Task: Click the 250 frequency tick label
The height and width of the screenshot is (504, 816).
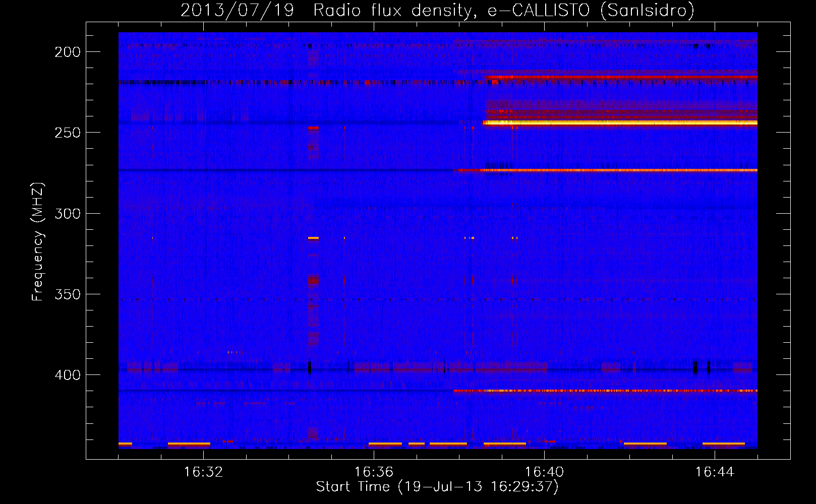Action: (x=68, y=132)
